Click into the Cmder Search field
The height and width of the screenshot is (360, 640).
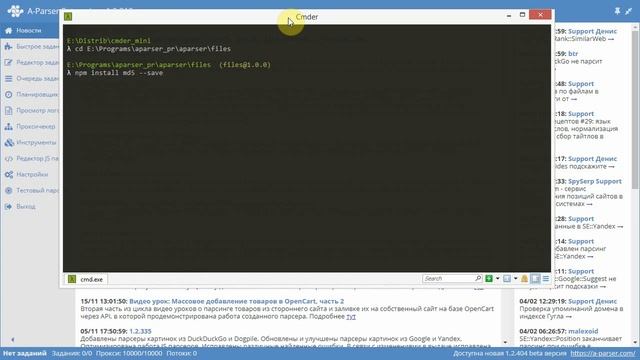pyautogui.click(x=448, y=278)
